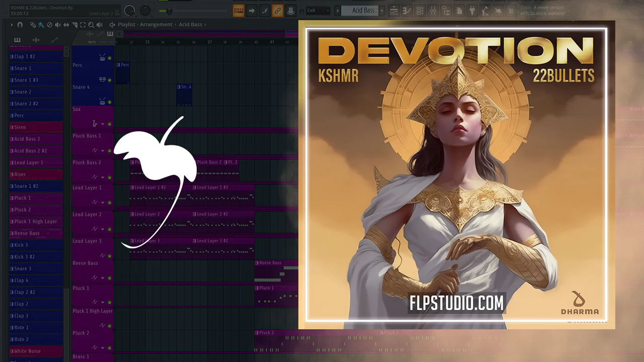Expand the Sax track dropdown arrow

coord(103,124)
